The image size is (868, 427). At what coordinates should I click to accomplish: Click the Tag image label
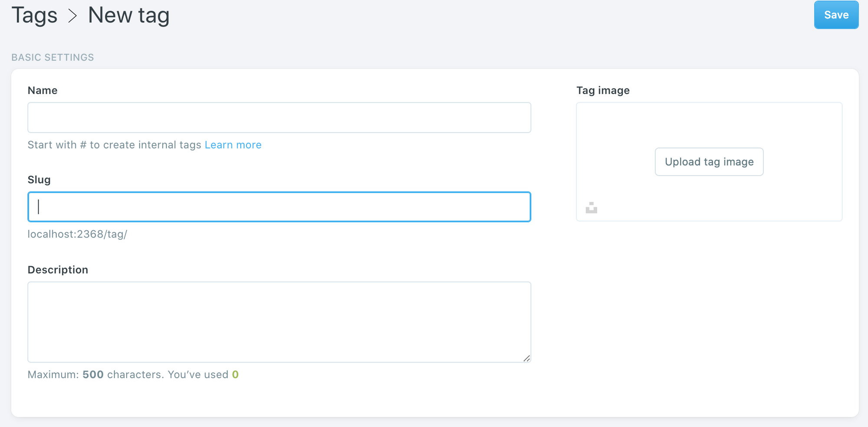[x=603, y=90]
